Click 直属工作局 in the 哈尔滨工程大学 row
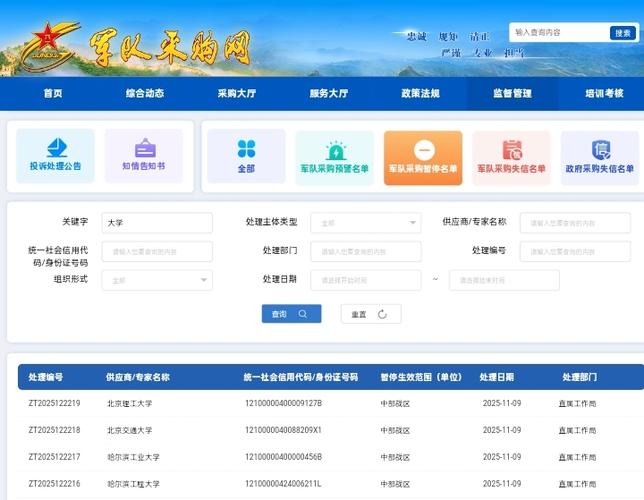This screenshot has height=500, width=644. pos(577,484)
